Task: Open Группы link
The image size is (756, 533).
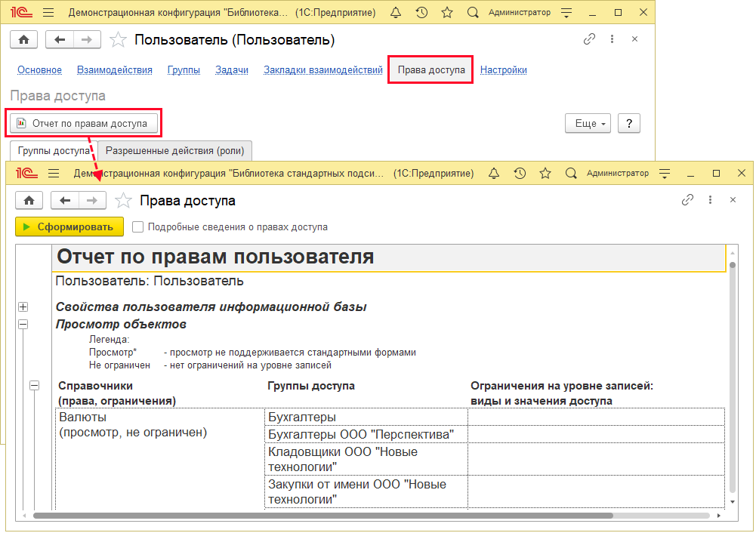Action: [x=184, y=70]
